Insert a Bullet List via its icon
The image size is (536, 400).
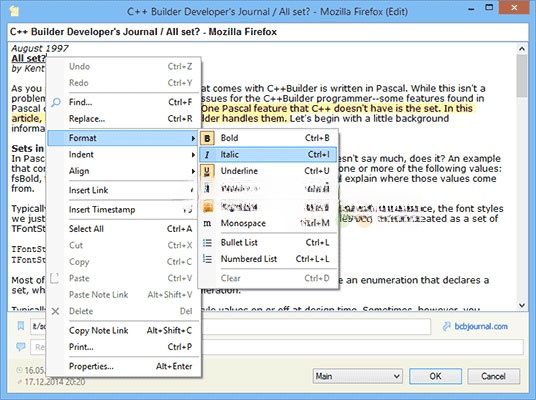click(207, 243)
